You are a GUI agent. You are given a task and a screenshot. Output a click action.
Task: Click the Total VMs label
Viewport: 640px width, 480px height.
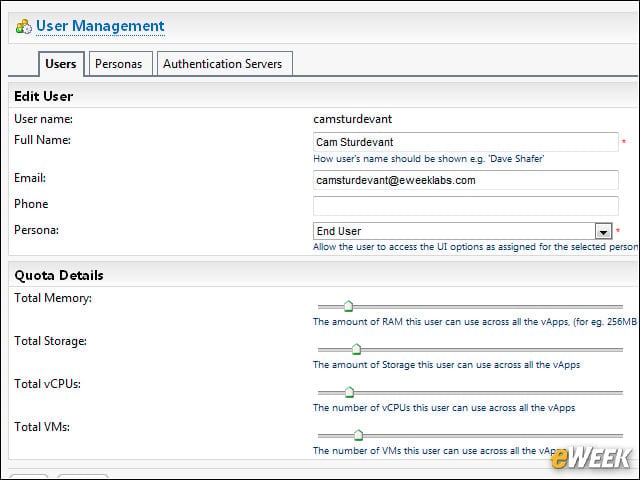coord(42,427)
